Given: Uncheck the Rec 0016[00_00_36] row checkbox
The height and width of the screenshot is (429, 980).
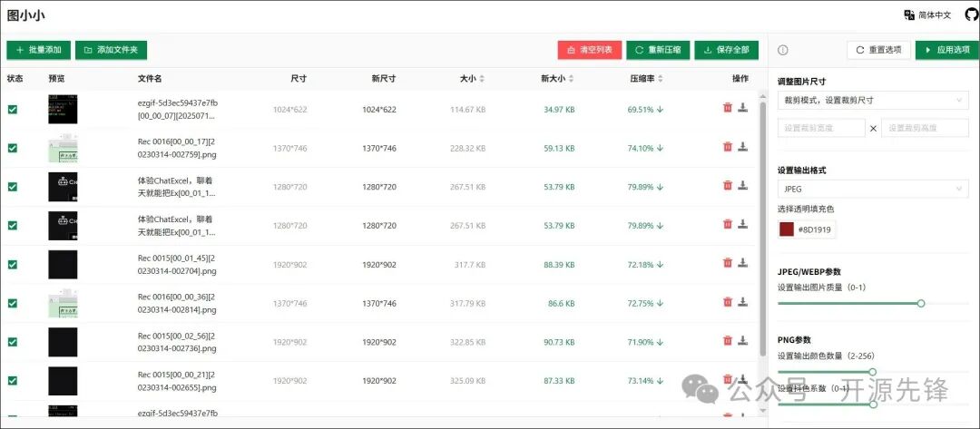Looking at the screenshot, I should point(13,303).
